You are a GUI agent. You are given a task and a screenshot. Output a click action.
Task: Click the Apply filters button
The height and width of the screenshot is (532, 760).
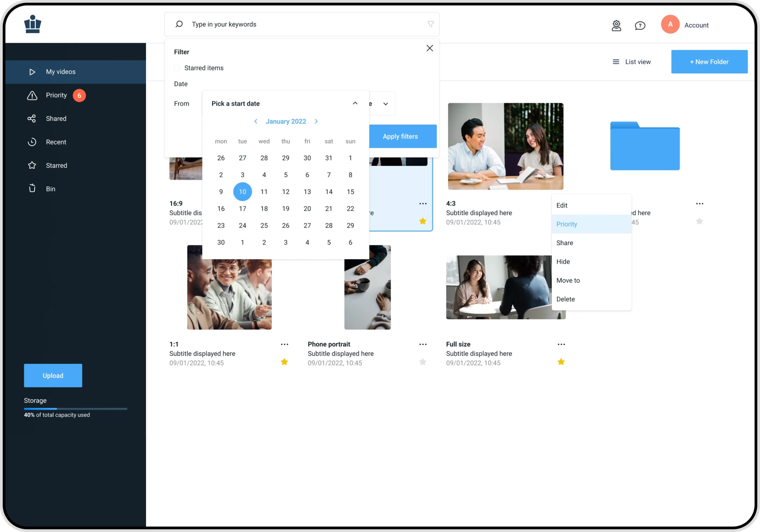pos(400,136)
